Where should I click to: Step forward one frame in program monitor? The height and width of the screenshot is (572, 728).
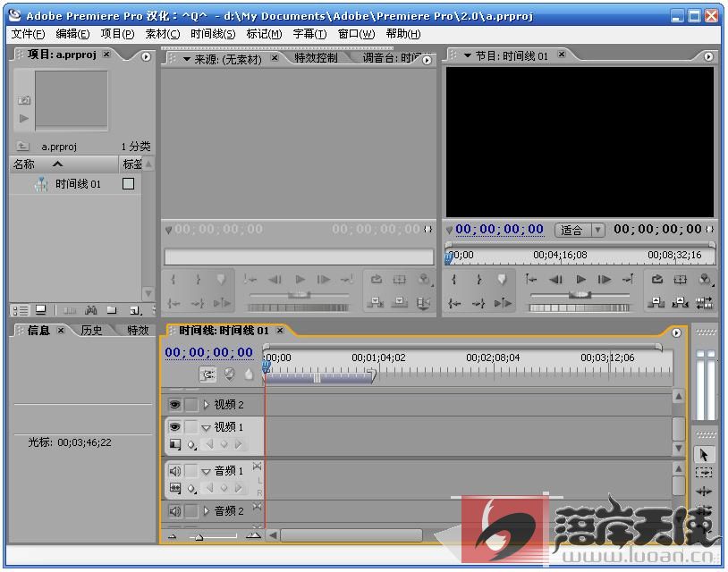point(604,279)
